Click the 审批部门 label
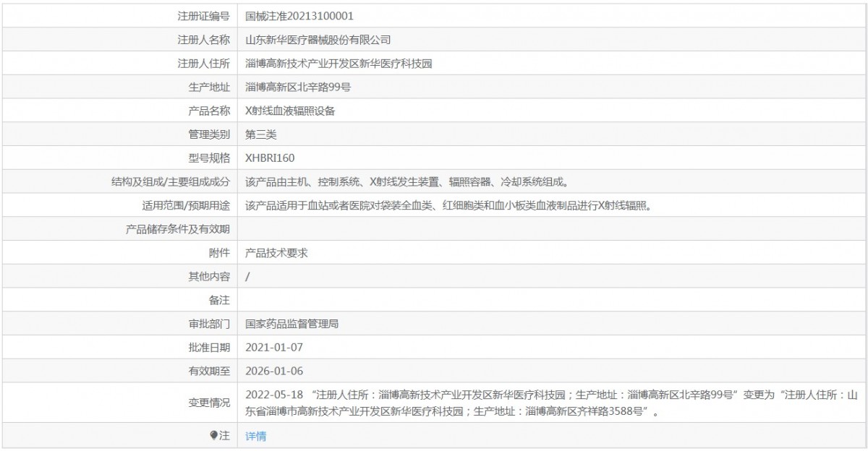 pyautogui.click(x=209, y=324)
